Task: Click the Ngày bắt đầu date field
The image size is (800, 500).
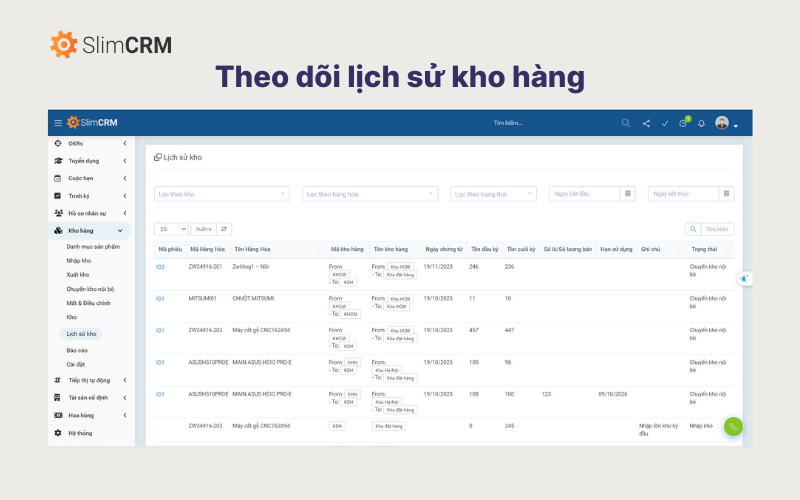Action: [x=585, y=194]
